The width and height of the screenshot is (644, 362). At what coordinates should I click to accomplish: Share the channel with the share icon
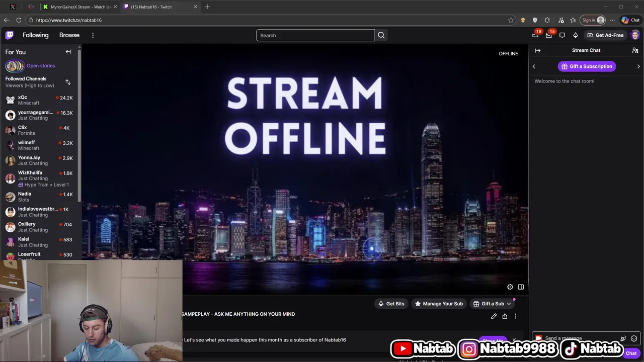pyautogui.click(x=505, y=316)
